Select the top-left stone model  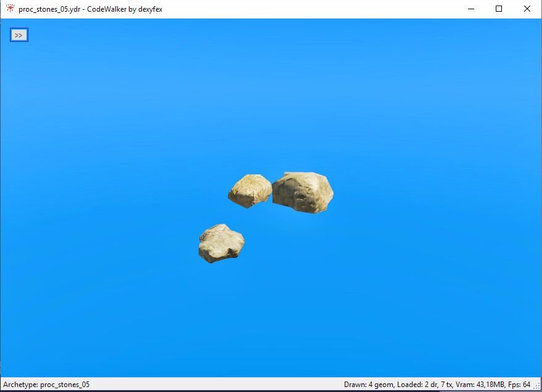click(250, 190)
